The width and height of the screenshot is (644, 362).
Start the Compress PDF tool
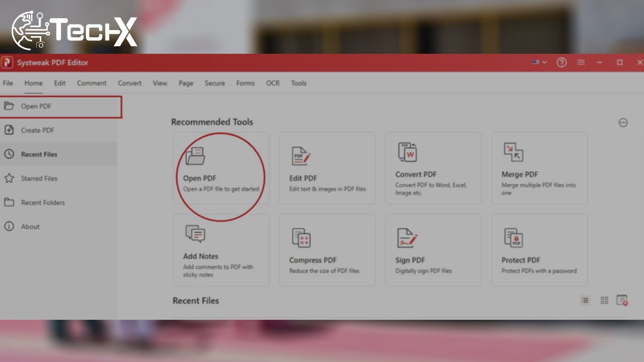click(x=327, y=250)
